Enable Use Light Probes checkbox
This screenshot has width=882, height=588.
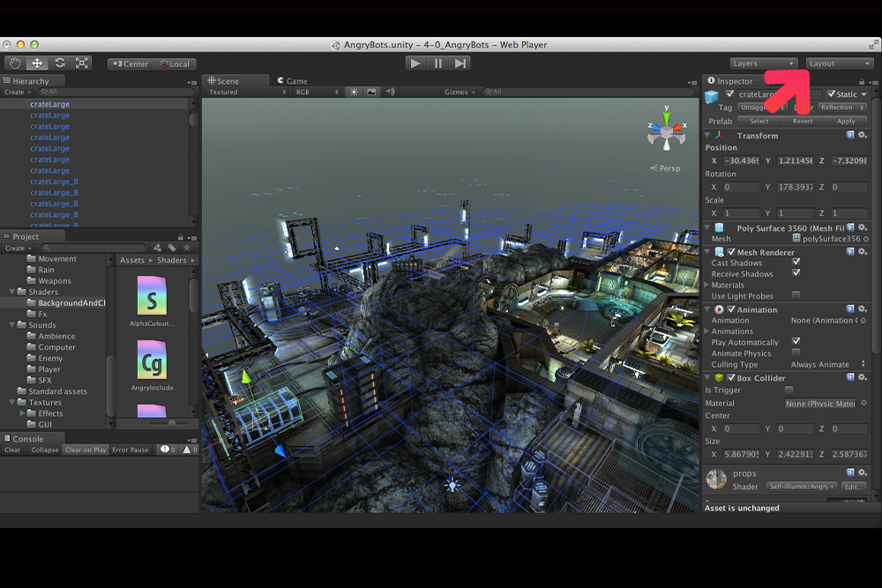[796, 295]
